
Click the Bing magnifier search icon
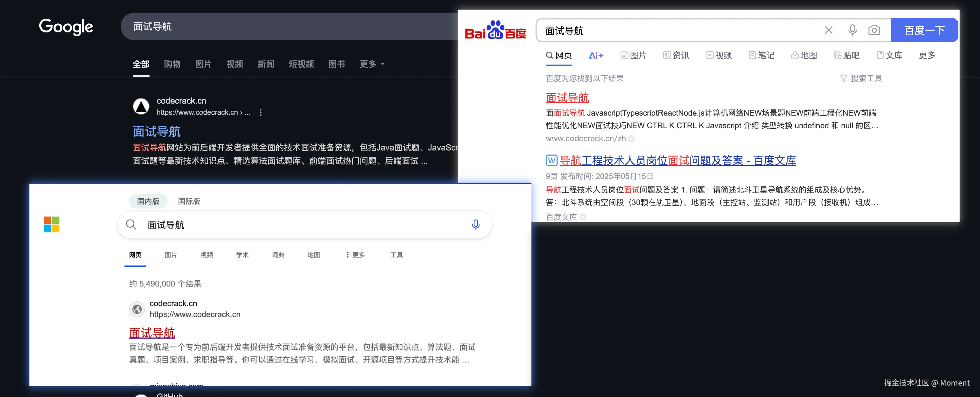(131, 225)
